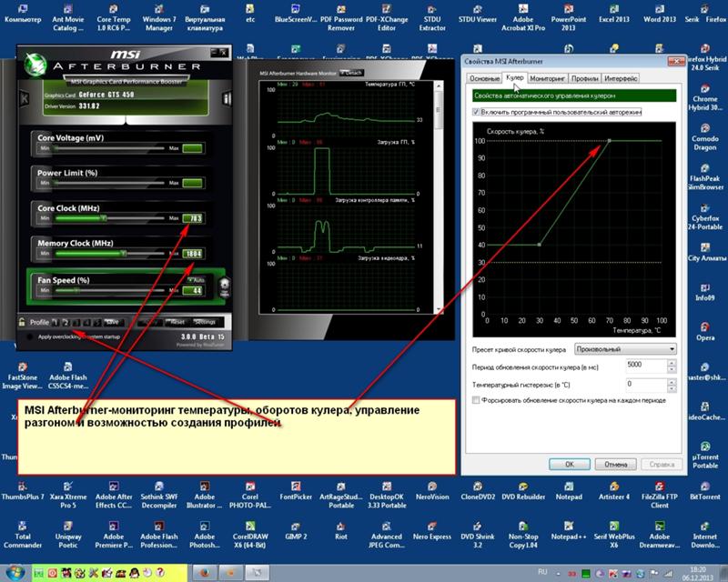Click the Hardware Monitor vertical scrollbar
This screenshot has width=728, height=582.
439,197
